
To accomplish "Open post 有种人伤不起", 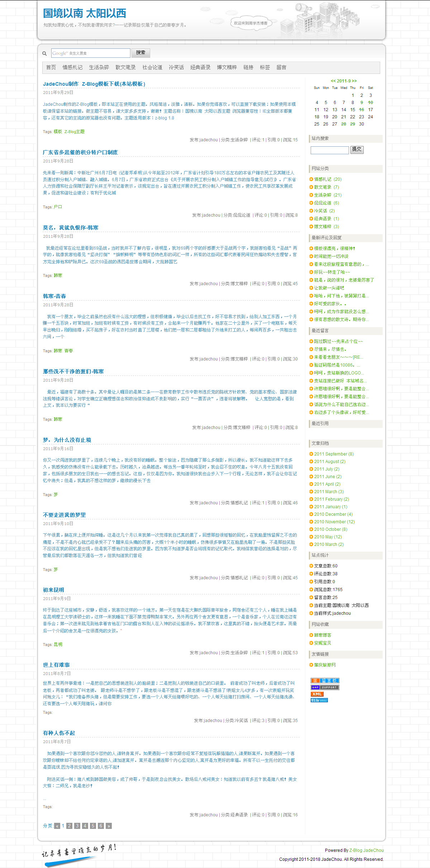I will pyautogui.click(x=59, y=733).
